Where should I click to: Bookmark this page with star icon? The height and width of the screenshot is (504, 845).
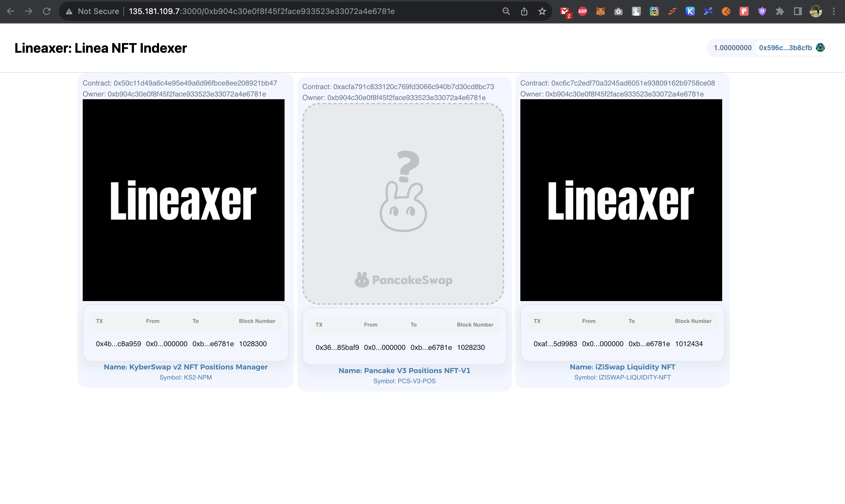542,11
